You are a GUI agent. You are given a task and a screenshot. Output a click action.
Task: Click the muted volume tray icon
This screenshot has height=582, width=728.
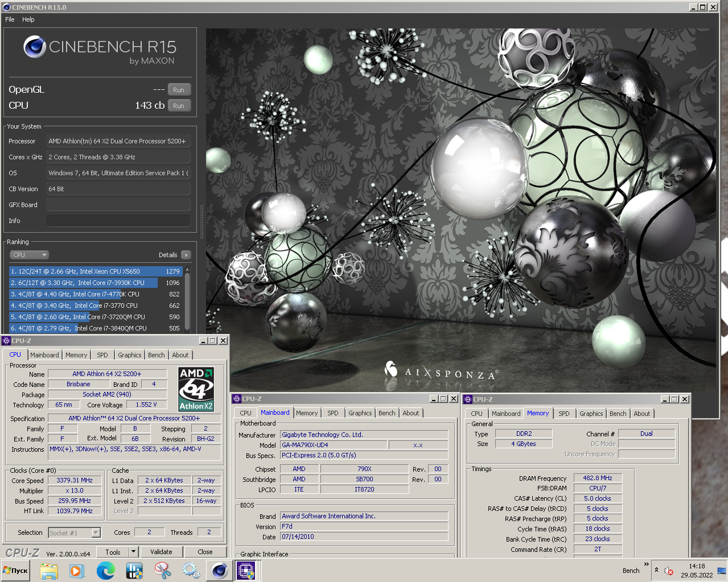click(x=669, y=571)
